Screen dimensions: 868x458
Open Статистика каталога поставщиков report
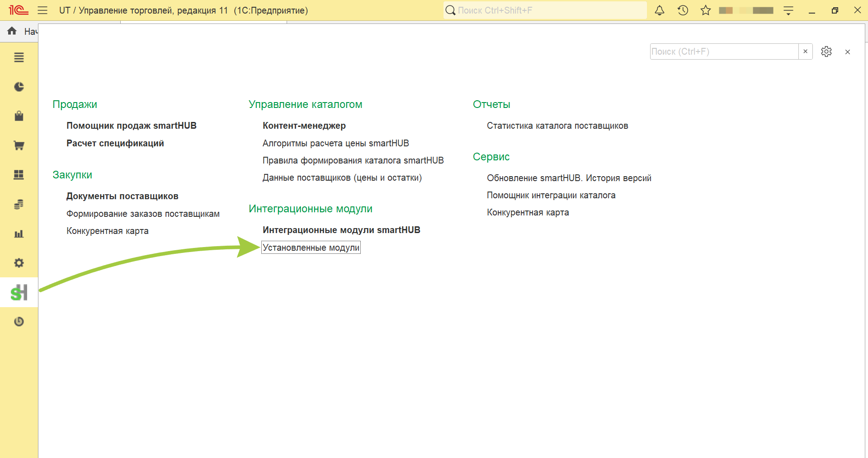coord(557,126)
